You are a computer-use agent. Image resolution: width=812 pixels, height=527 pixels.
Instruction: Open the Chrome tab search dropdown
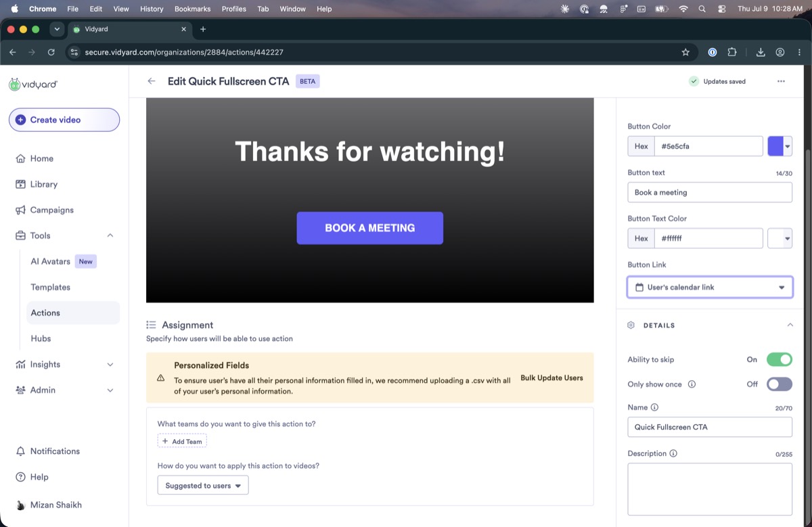(x=57, y=29)
